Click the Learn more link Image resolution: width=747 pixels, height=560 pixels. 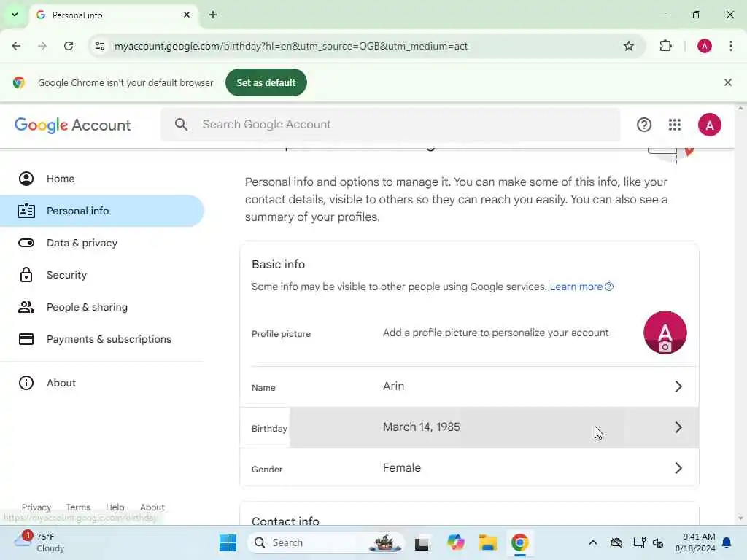click(x=581, y=287)
